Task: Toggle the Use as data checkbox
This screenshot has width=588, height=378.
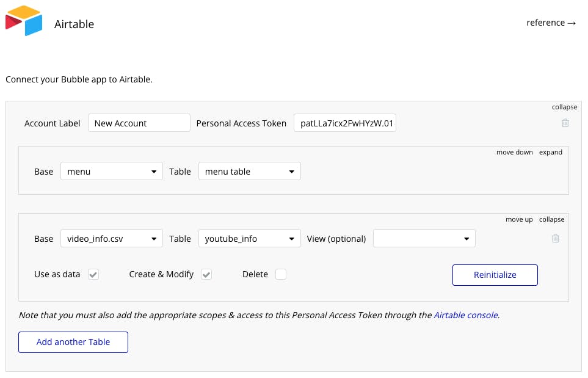Action: coord(93,275)
